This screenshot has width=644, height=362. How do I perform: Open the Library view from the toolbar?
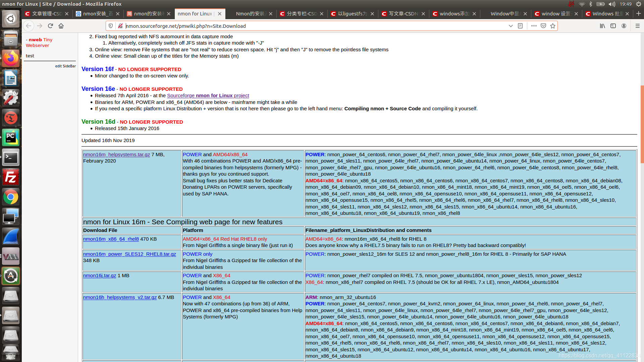tap(602, 26)
